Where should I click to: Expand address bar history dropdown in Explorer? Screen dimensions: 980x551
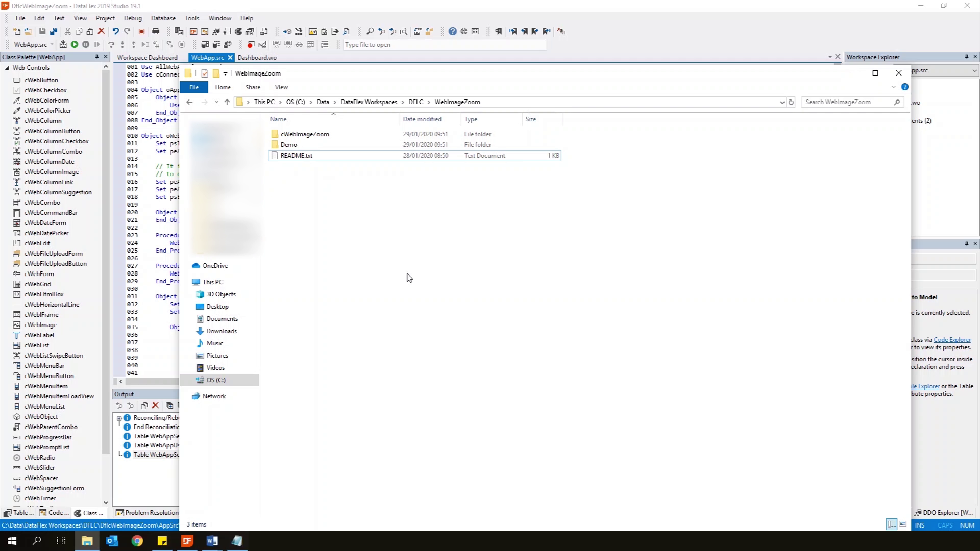tap(782, 102)
